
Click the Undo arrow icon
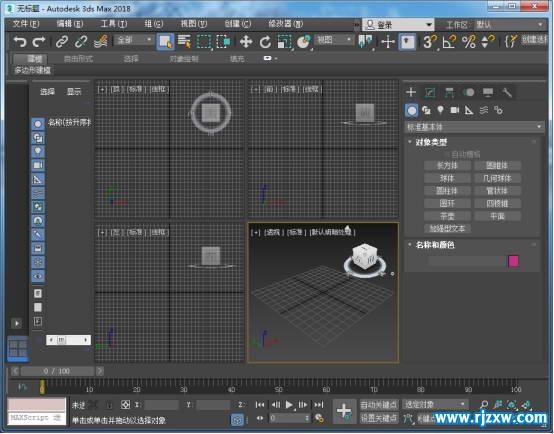[20, 42]
